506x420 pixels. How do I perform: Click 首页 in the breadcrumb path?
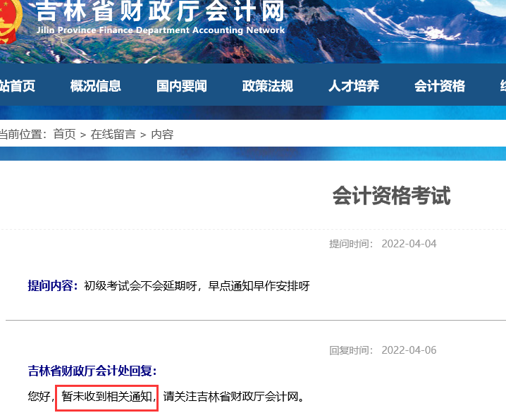coord(64,134)
